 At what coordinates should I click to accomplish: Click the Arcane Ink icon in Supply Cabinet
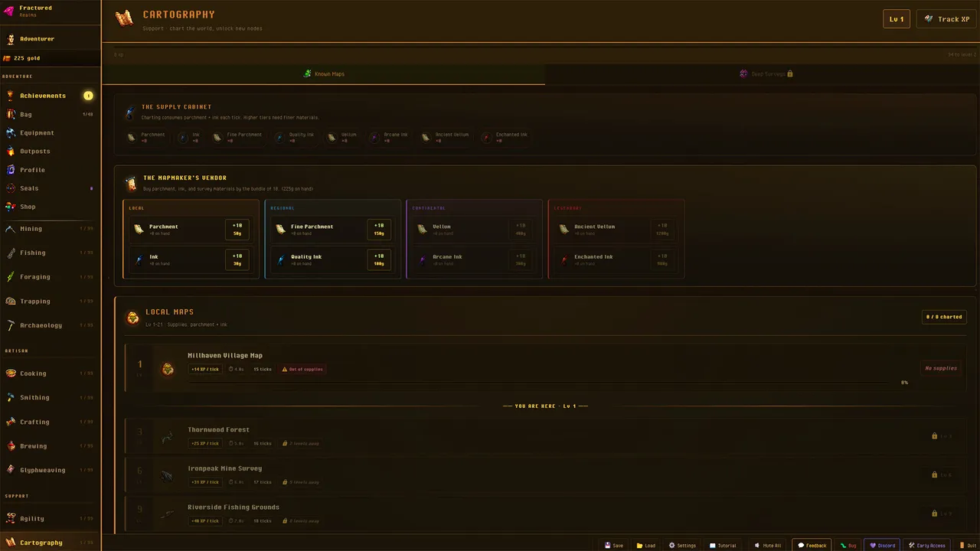pyautogui.click(x=374, y=138)
